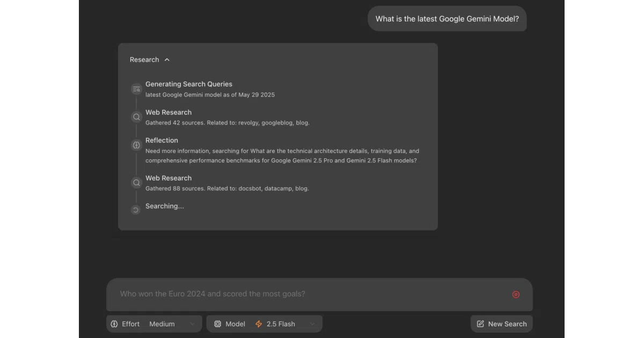
Task: Click text 'latest Google Gemini model as of May 29 2025'
Action: coord(210,95)
